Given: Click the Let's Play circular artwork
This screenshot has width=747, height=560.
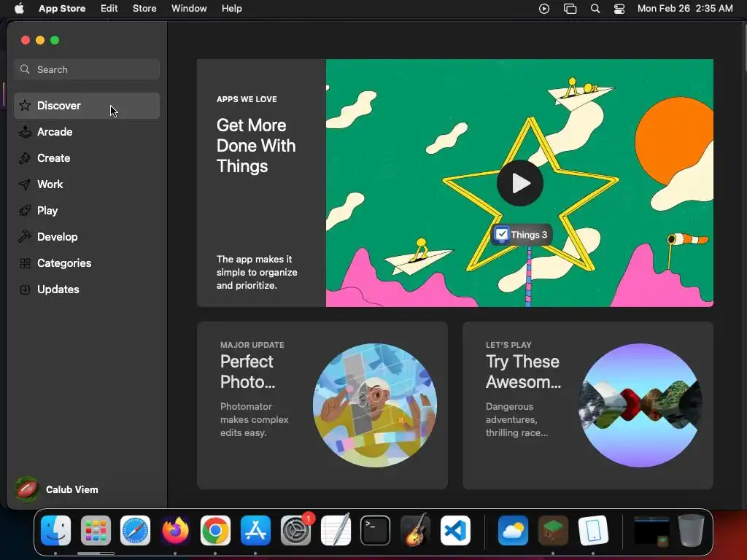Looking at the screenshot, I should coord(640,405).
